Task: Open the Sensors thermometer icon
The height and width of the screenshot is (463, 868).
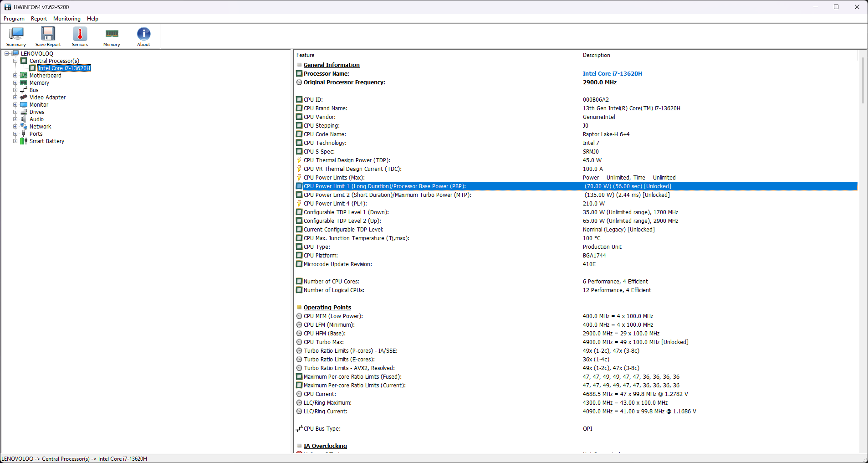Action: pyautogui.click(x=80, y=36)
